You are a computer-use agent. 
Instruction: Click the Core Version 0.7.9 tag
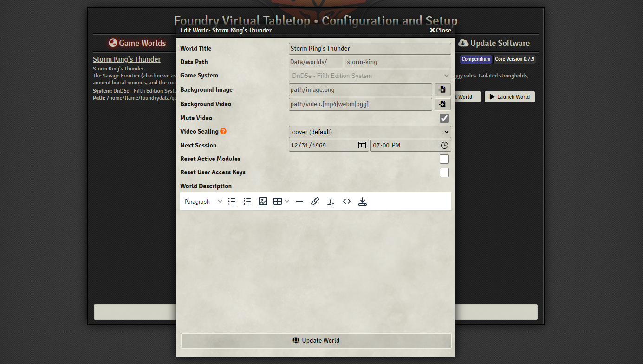click(515, 59)
